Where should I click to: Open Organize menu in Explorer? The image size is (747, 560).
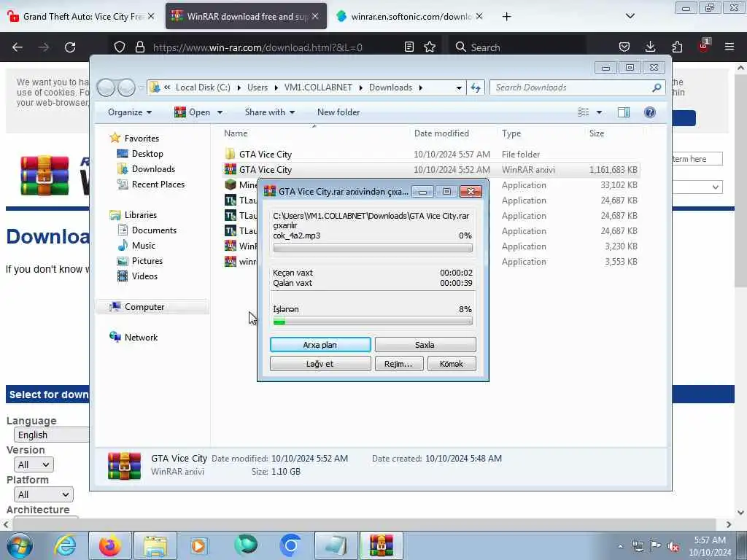[130, 112]
